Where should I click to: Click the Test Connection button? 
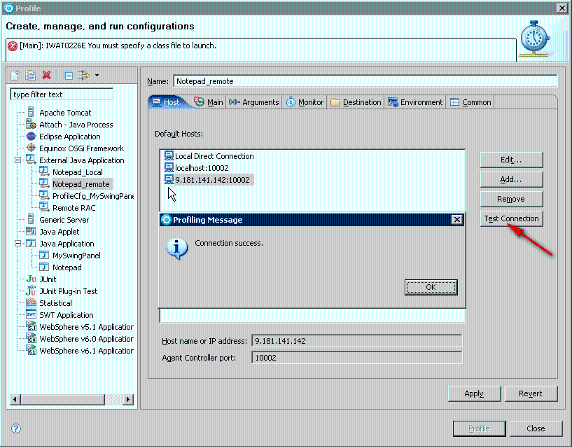click(511, 219)
